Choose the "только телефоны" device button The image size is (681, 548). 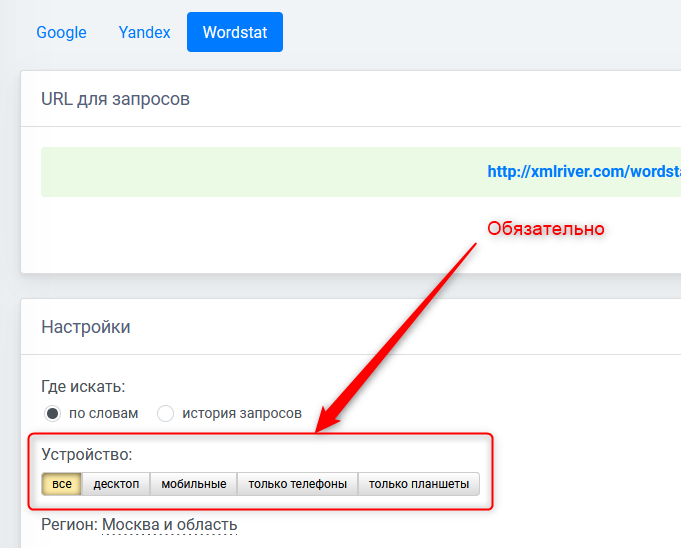[298, 484]
